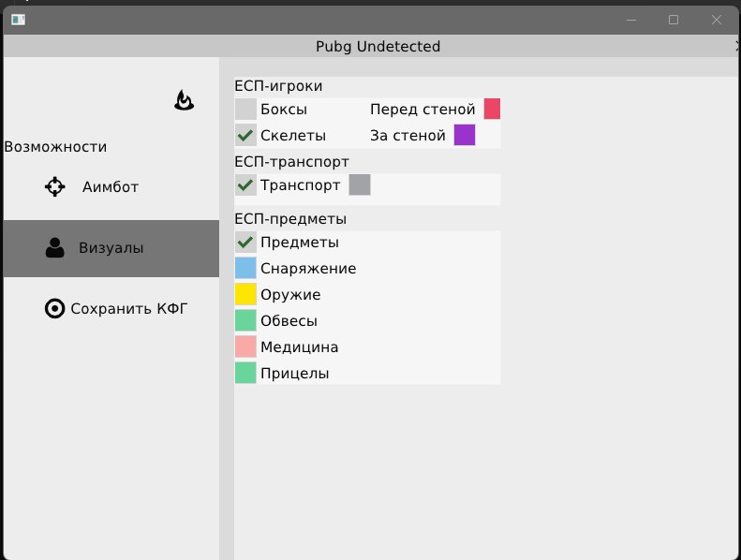This screenshot has width=741, height=560.
Task: Click the target icon beside Сохранить КФГ
Action: click(x=55, y=308)
